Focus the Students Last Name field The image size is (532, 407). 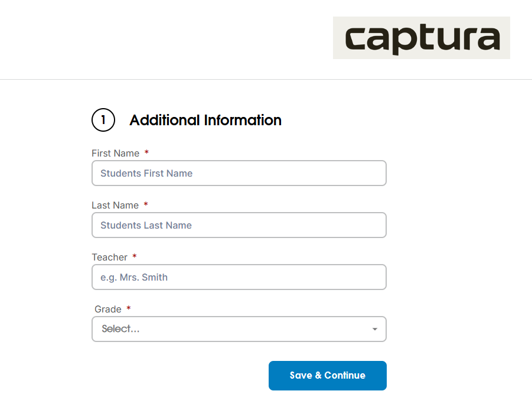pyautogui.click(x=239, y=225)
